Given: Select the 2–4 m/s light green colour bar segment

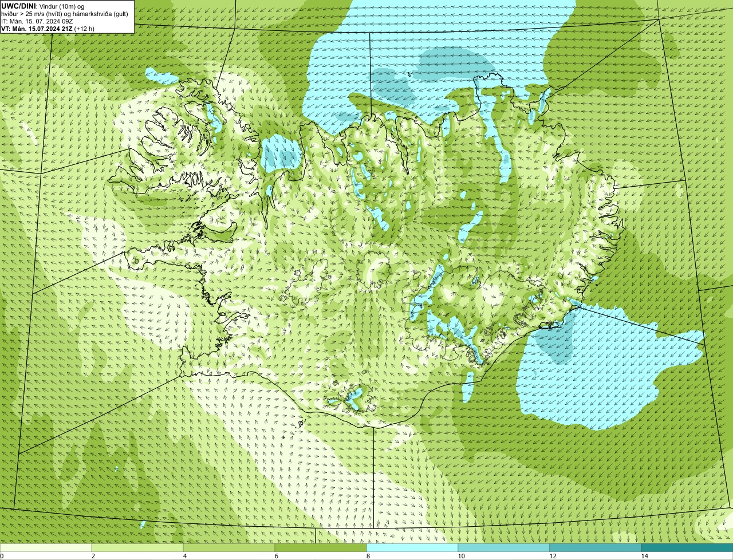Looking at the screenshot, I should point(137,547).
